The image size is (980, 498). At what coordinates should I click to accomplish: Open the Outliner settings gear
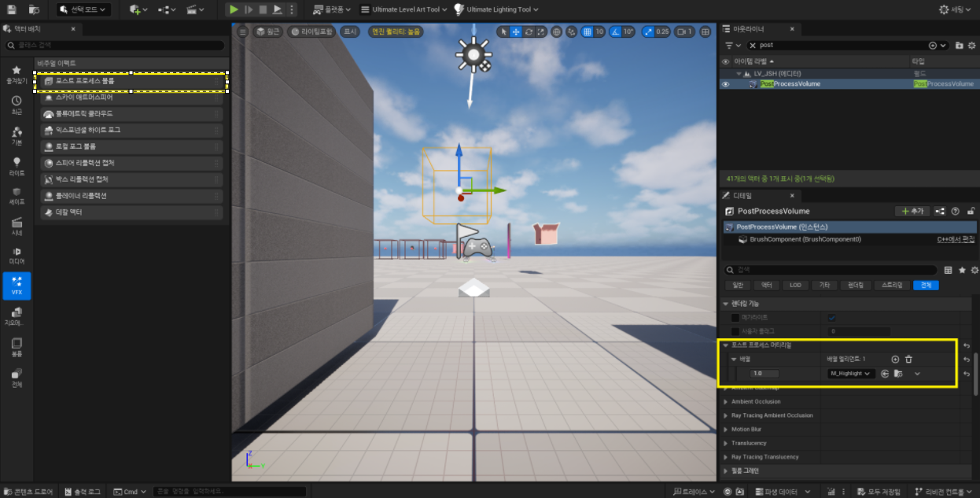click(x=972, y=45)
